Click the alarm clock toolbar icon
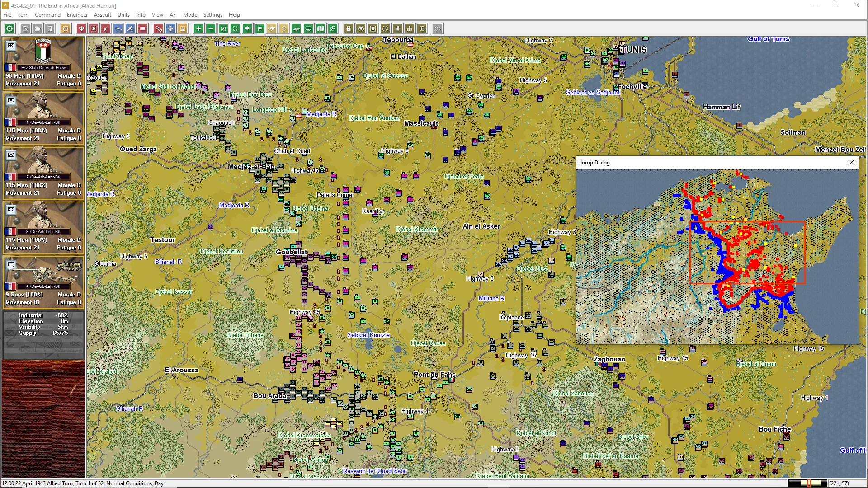The image size is (868, 488). pos(66,28)
